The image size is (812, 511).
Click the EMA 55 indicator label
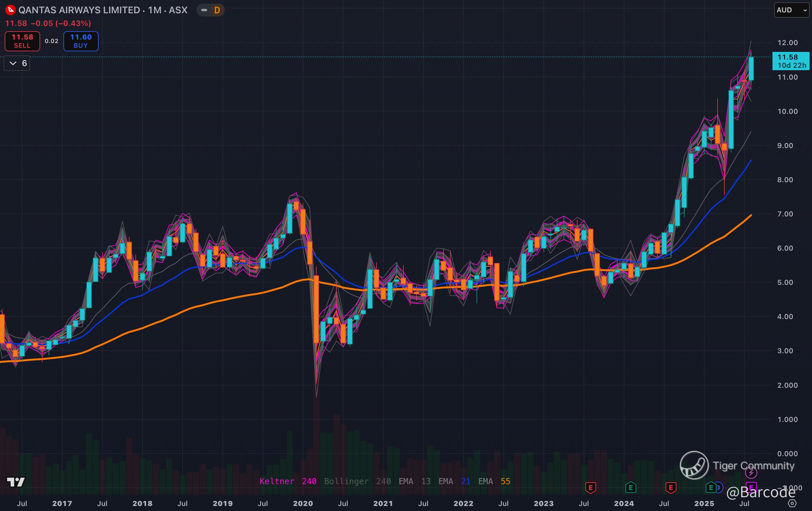pyautogui.click(x=494, y=481)
